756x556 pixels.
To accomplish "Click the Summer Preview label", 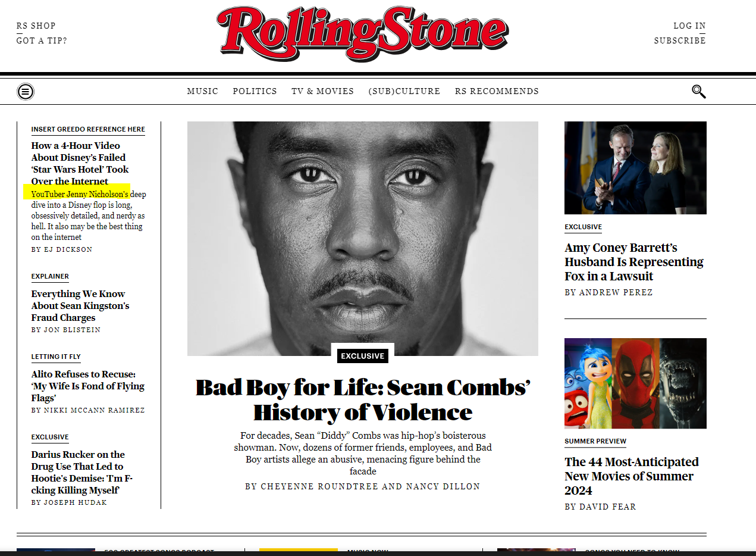I will click(x=595, y=441).
